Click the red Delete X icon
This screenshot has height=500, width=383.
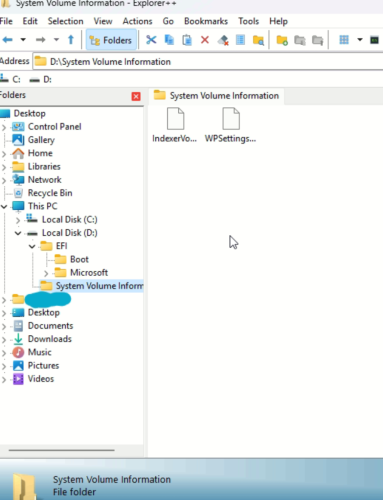tap(205, 40)
